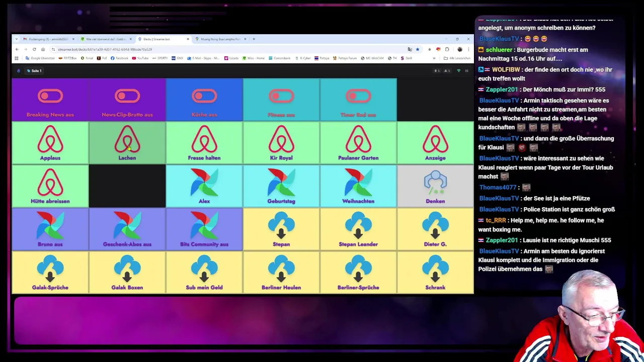Reload the current page
Screen dimensions: 644x362
[x=34, y=49]
